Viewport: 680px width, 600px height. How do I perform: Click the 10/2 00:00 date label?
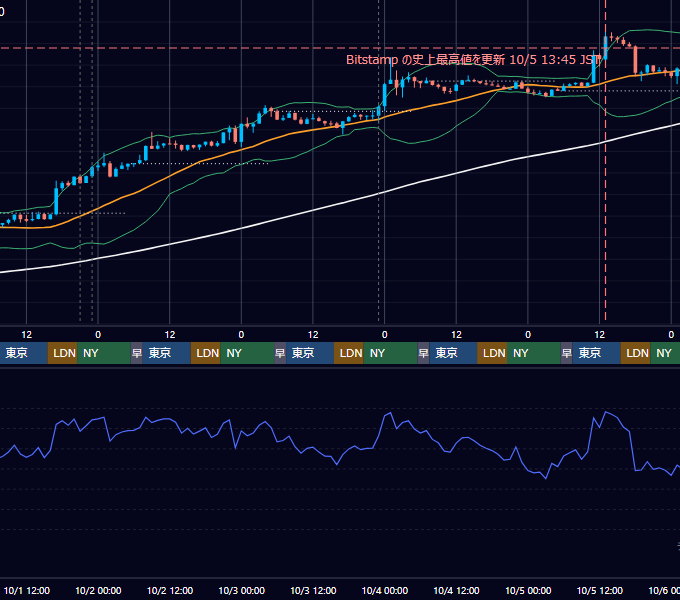(x=98, y=590)
